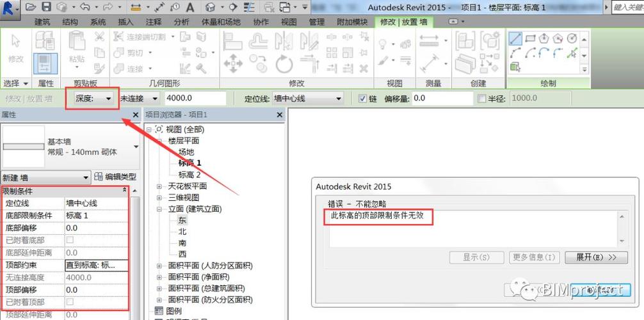Select the Start-End-Radius Arc draw tool
644x320 pixels.
515,52
